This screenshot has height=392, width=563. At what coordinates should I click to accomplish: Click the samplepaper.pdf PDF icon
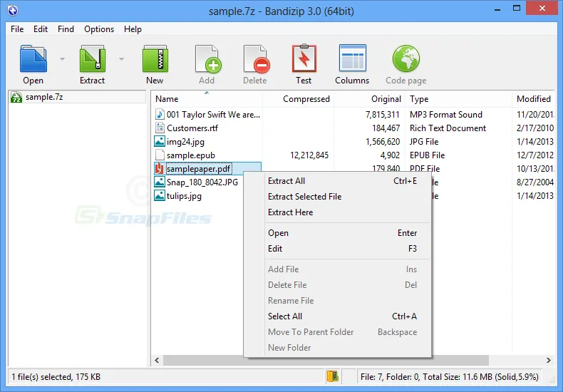(x=159, y=168)
